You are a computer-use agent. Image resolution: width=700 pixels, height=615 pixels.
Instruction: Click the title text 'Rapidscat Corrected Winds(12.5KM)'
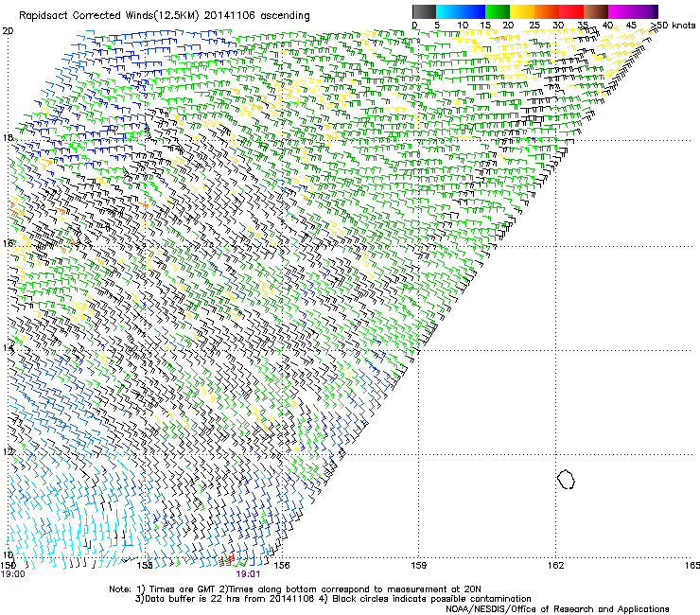(109, 16)
